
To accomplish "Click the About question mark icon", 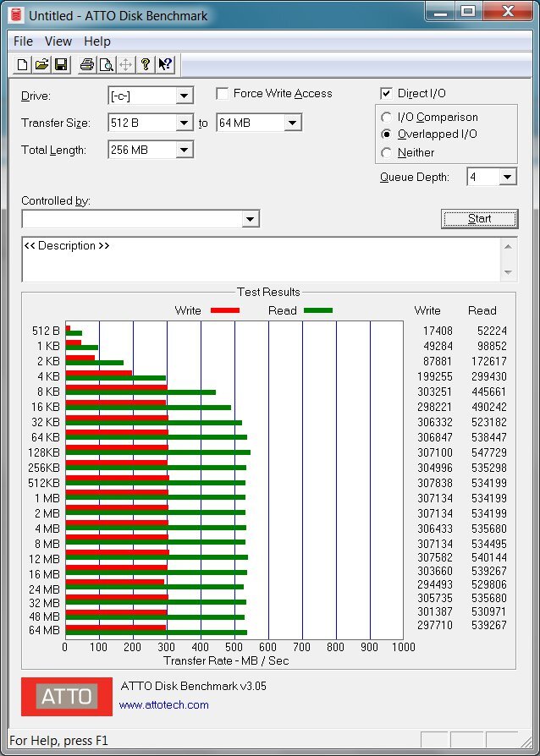I will [x=146, y=64].
